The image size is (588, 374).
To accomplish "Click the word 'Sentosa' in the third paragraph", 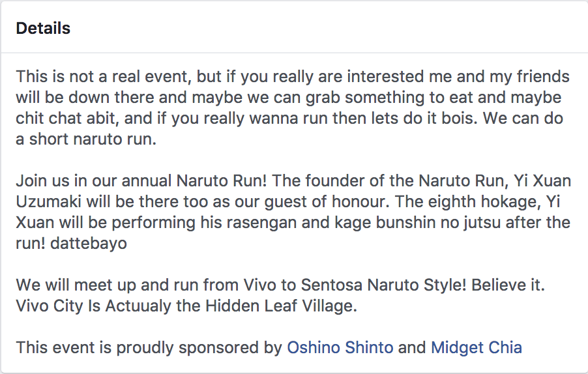I will pos(332,285).
